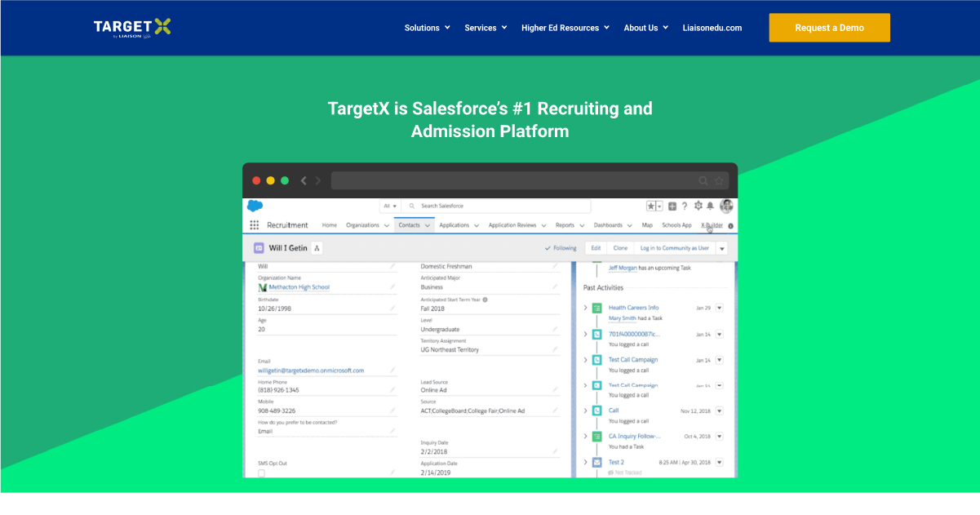The height and width of the screenshot is (515, 980).
Task: Open the Contacts tab chevron menu
Action: [428, 226]
